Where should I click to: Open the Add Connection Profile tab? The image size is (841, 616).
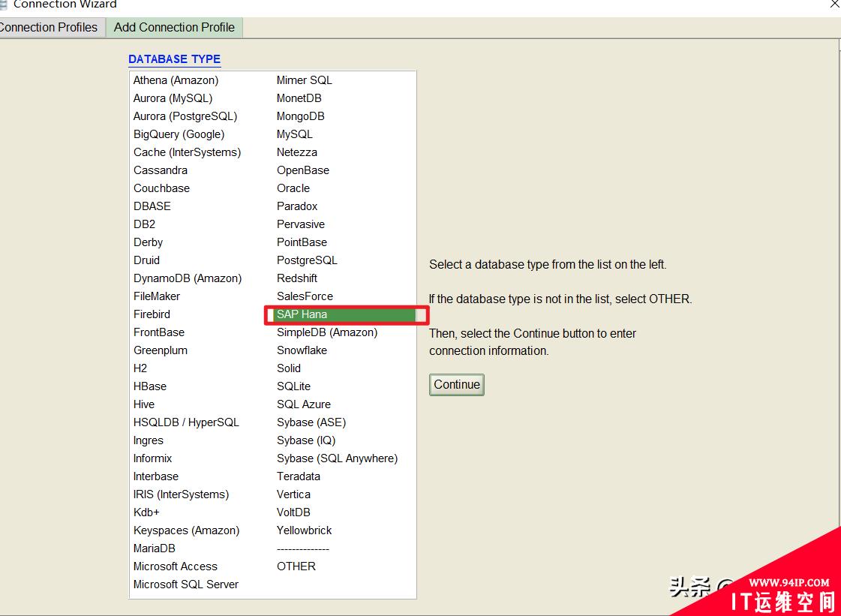coord(174,27)
